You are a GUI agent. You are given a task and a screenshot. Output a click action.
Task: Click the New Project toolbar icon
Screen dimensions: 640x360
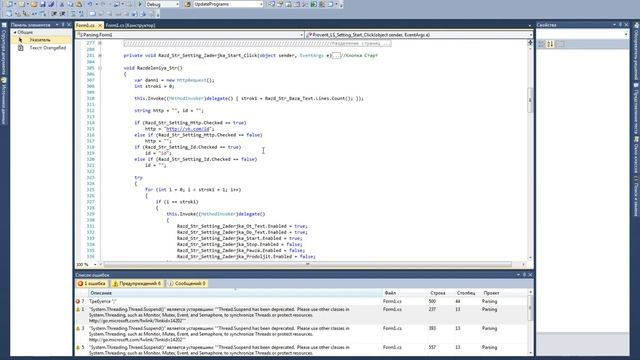coord(9,4)
